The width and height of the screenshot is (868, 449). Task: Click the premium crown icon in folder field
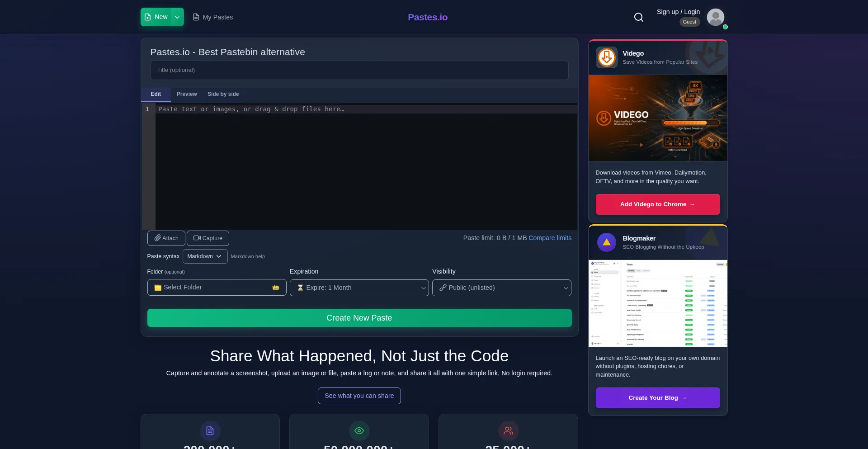click(x=276, y=288)
